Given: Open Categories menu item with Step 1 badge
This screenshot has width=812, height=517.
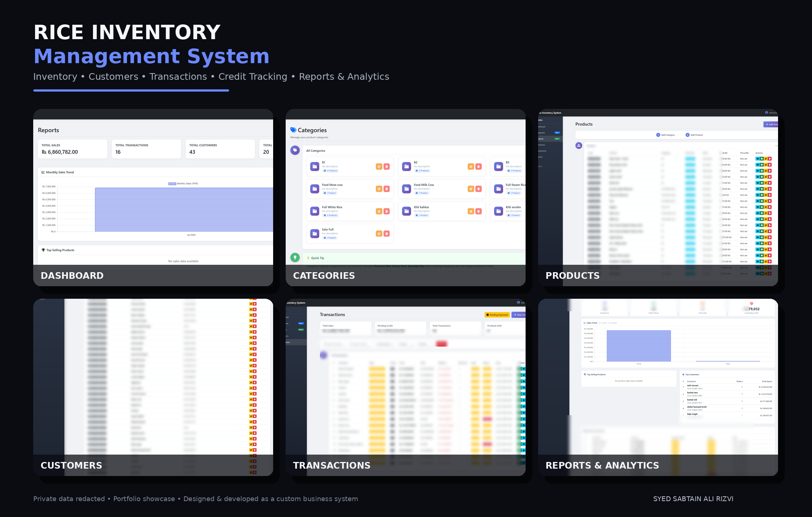Looking at the screenshot, I should pyautogui.click(x=550, y=133).
